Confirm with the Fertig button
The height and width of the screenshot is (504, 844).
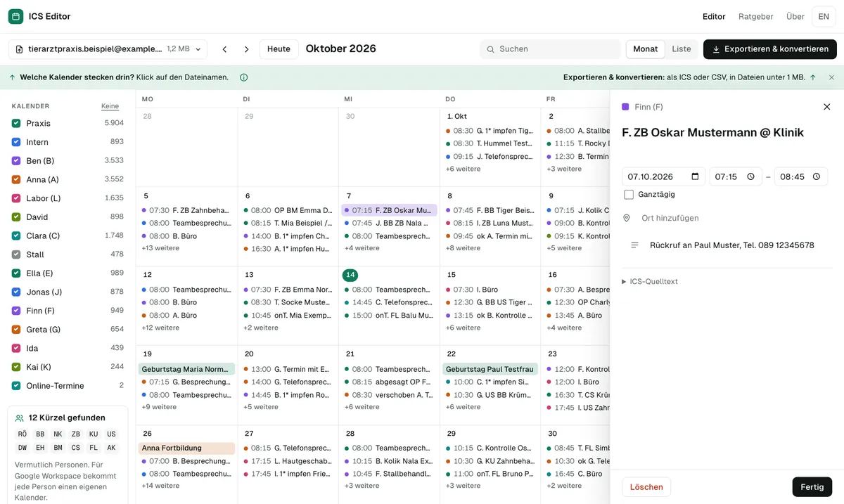812,487
